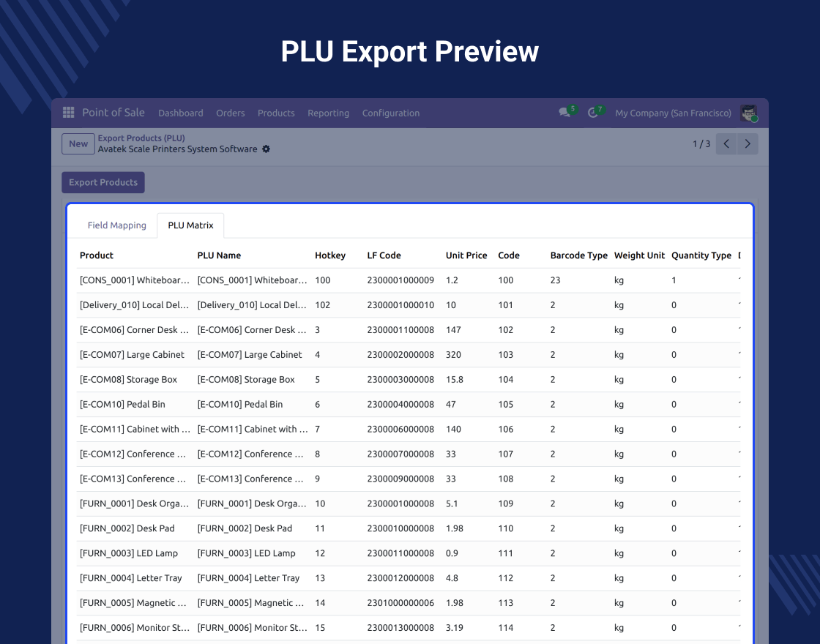Image resolution: width=820 pixels, height=644 pixels.
Task: Go to previous record arrow
Action: coord(726,143)
